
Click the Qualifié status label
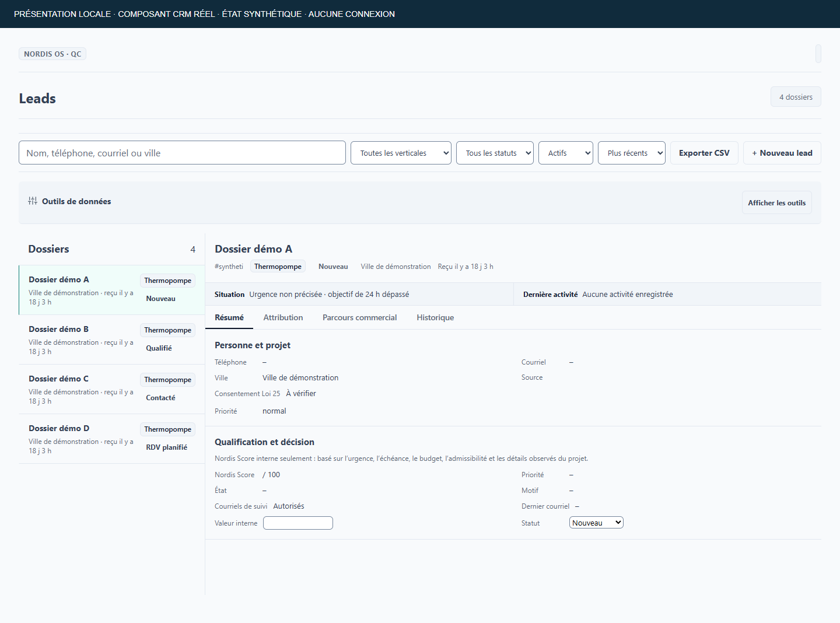pos(159,348)
